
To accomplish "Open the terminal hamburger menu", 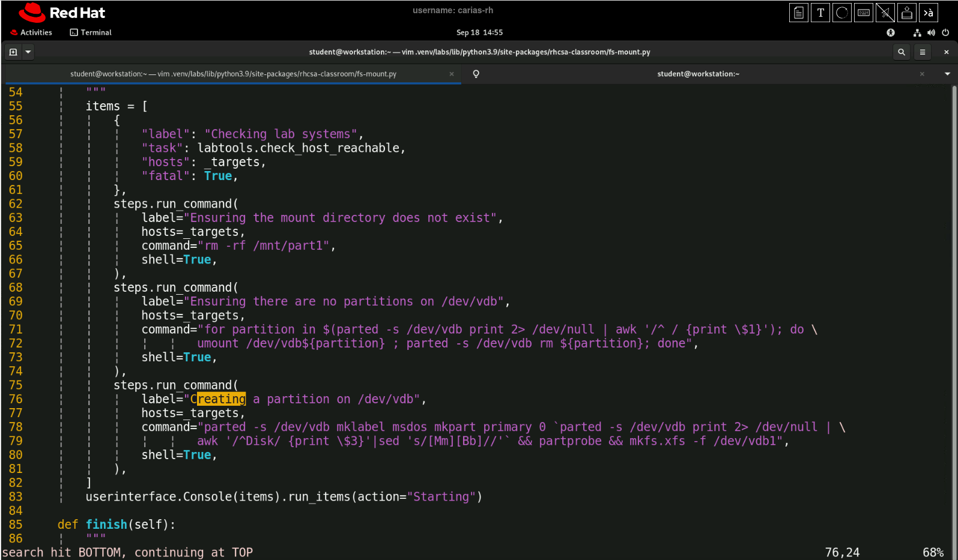I will 922,52.
